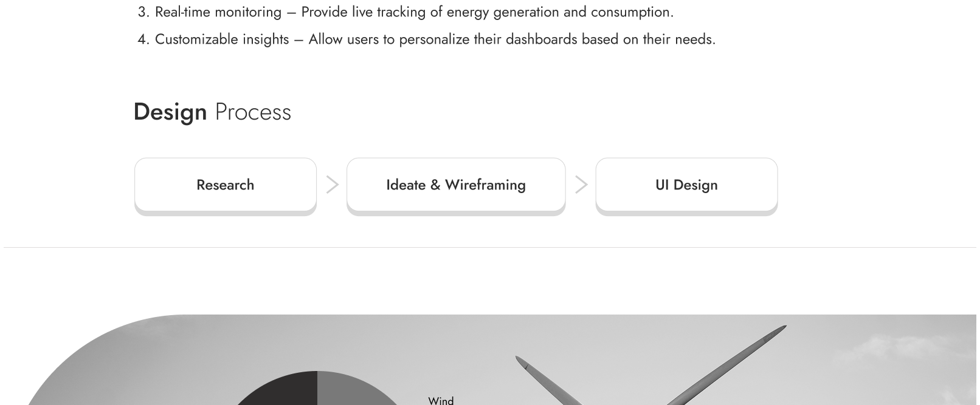Select the Ideate & Wireframing step

455,185
